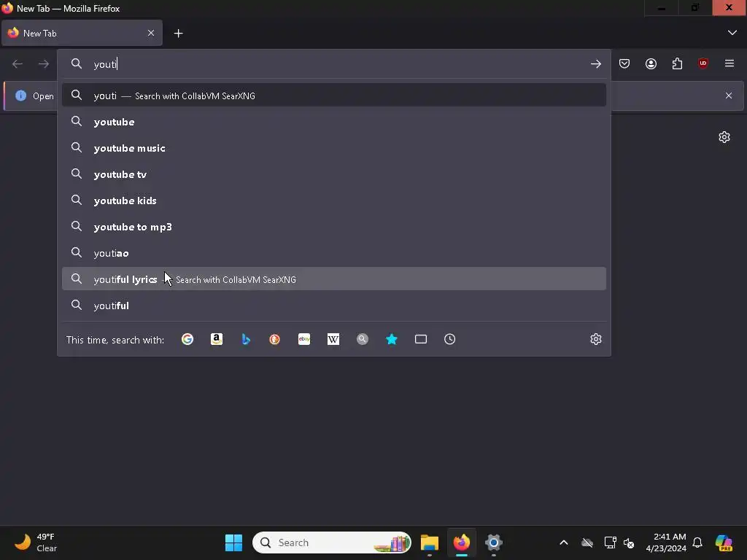
Task: Choose 'youti — Search with CollabVM SearXNG'
Action: [334, 96]
